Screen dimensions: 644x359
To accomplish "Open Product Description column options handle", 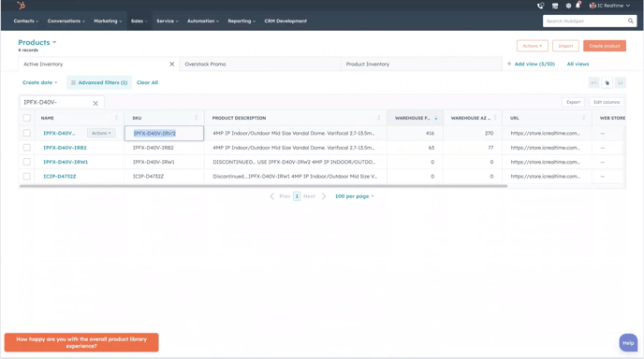I will point(379,118).
